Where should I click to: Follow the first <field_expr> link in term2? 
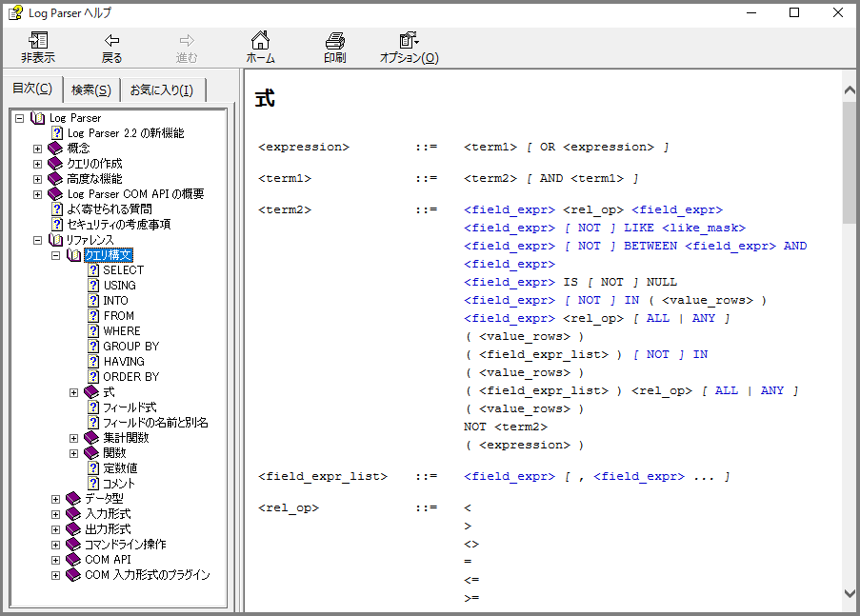[510, 209]
